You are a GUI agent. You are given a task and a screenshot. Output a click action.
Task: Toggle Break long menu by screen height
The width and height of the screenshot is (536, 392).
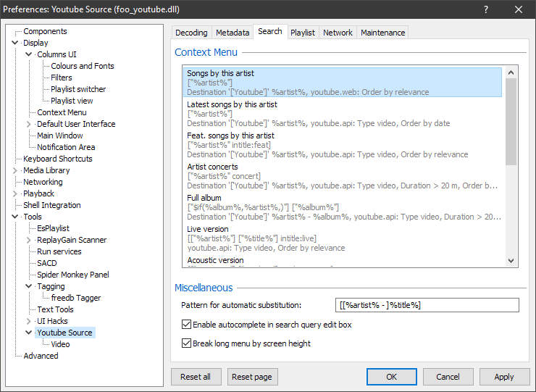click(x=188, y=343)
